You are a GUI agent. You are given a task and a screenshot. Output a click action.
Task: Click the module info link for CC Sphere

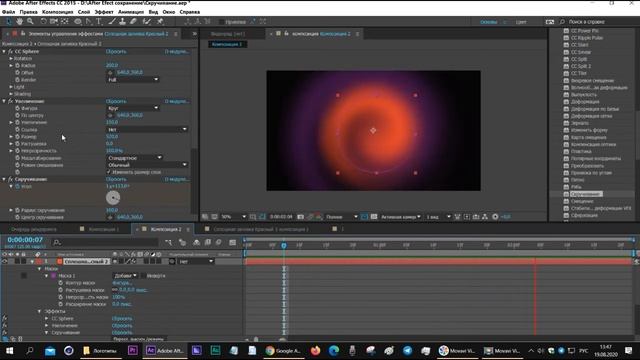(176, 51)
